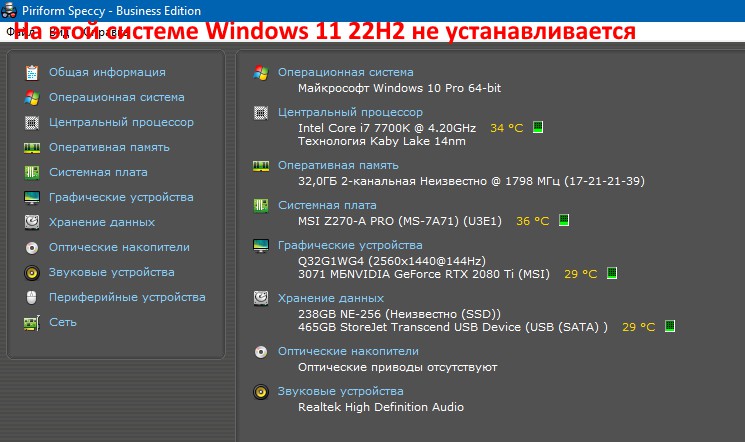Click the Windows flag icon in the sidebar
This screenshot has width=745, height=442.
32,98
